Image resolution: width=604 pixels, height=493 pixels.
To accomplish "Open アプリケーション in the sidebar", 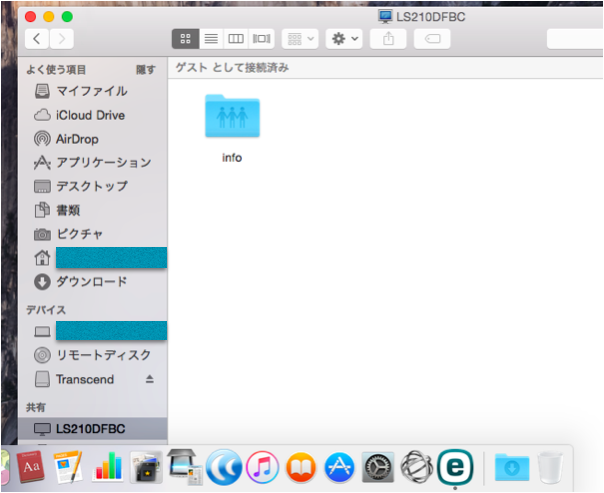I will point(92,163).
